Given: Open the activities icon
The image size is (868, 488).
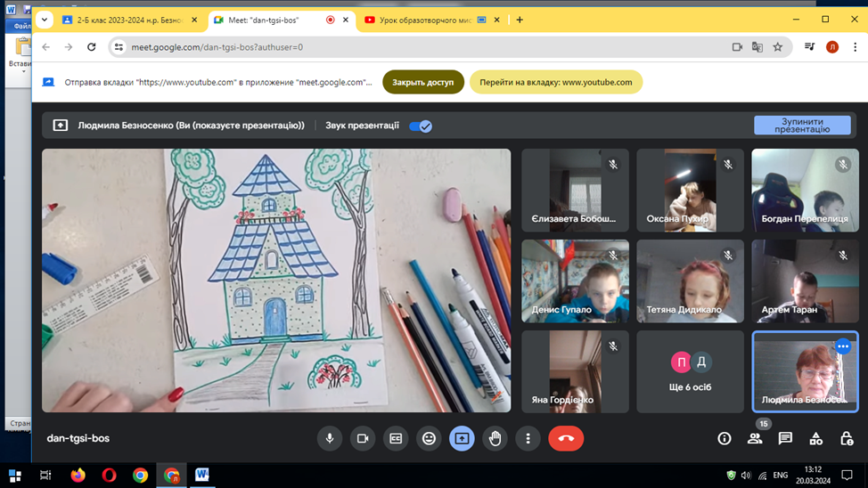Looking at the screenshot, I should [x=816, y=438].
